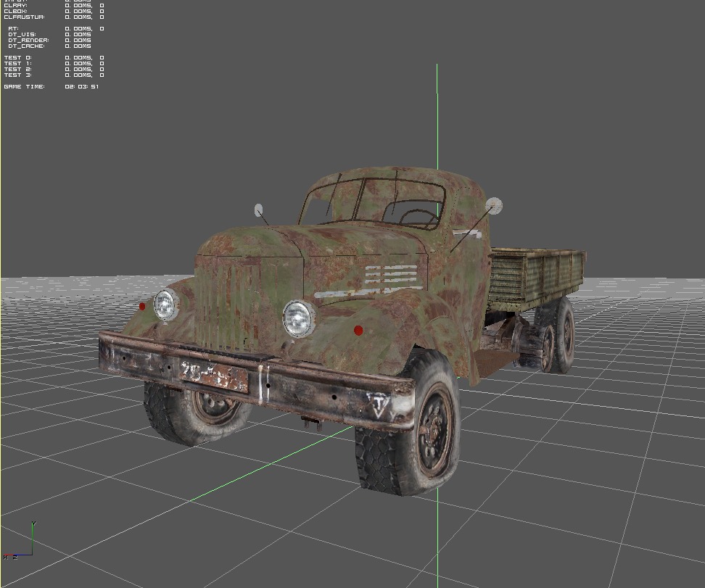Click the 0.00MS value beside DT_RENDER
The height and width of the screenshot is (588, 705).
(78, 41)
